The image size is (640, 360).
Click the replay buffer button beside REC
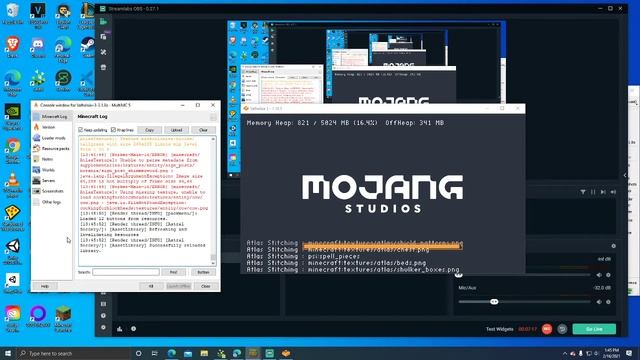tap(562, 329)
